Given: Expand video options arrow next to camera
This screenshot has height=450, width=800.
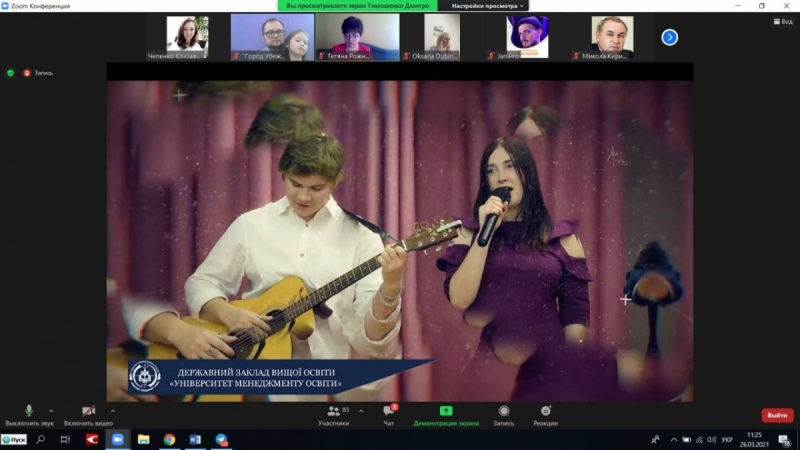Looking at the screenshot, I should point(112,410).
